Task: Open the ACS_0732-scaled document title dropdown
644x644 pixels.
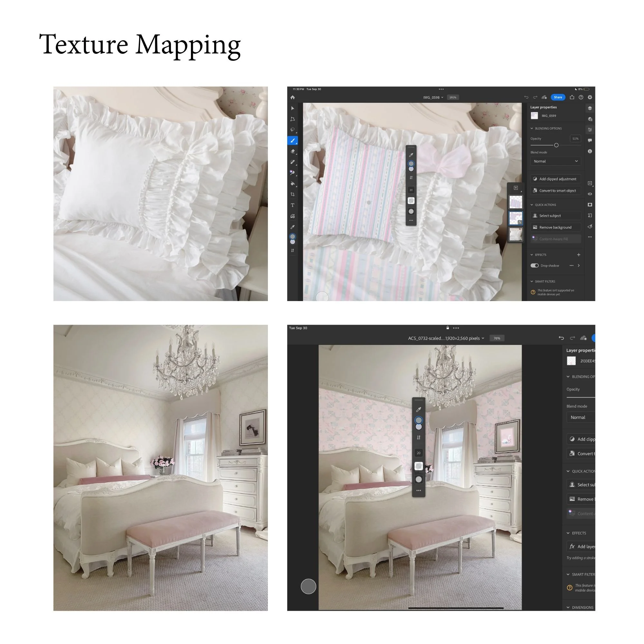Action: click(x=446, y=338)
